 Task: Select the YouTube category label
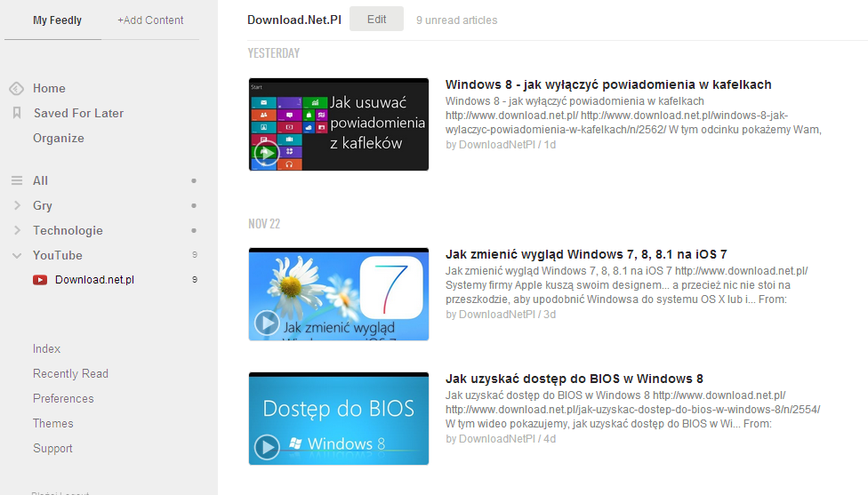(x=57, y=256)
